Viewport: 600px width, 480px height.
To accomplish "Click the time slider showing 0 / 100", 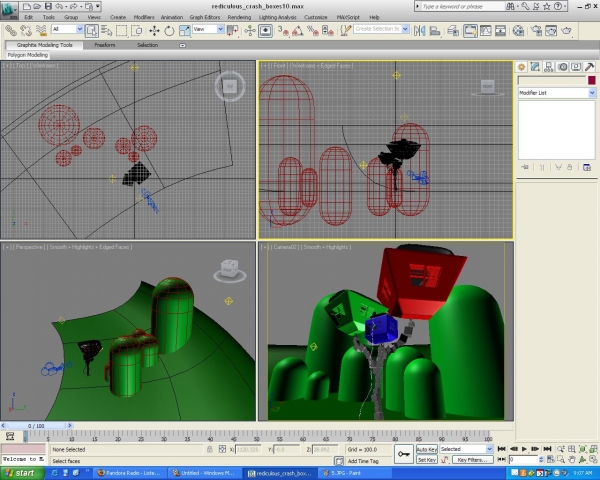I will [36, 426].
